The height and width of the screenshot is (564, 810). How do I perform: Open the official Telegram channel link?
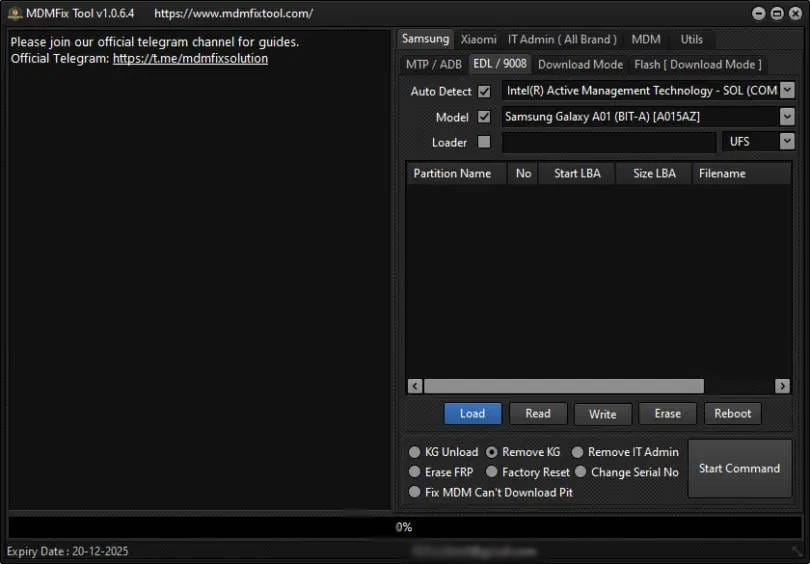point(190,58)
